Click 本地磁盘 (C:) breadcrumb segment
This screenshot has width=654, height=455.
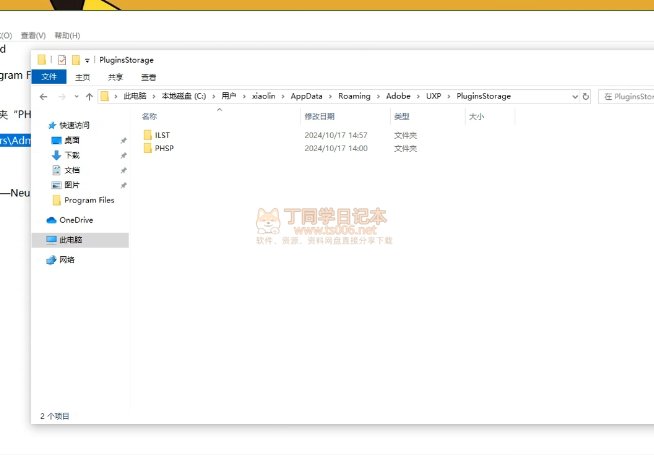tap(184, 96)
